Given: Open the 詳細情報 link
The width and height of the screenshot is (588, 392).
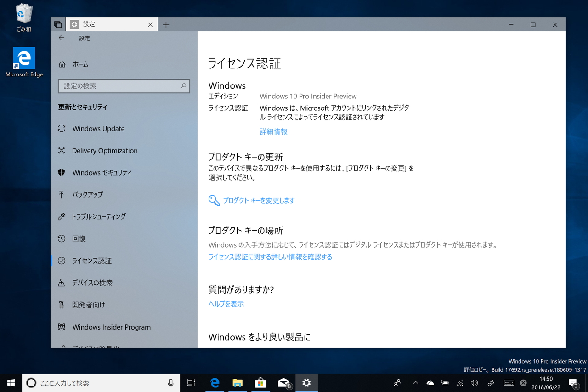Looking at the screenshot, I should (274, 131).
